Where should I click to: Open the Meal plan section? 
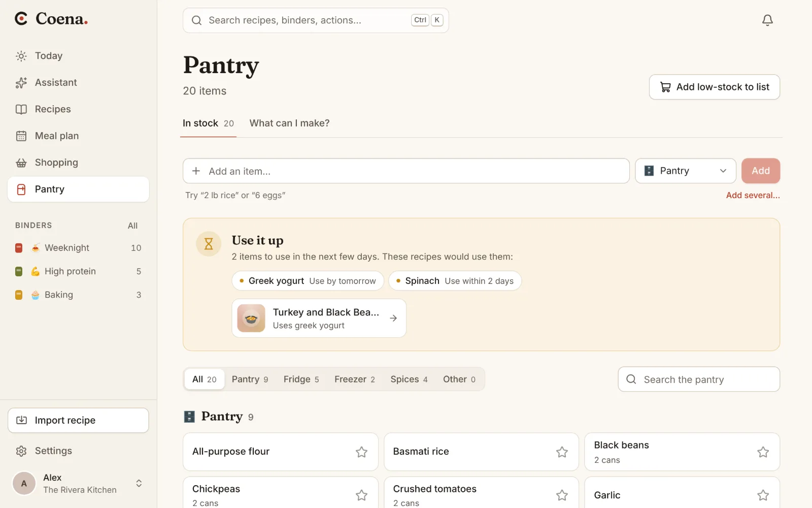78,136
